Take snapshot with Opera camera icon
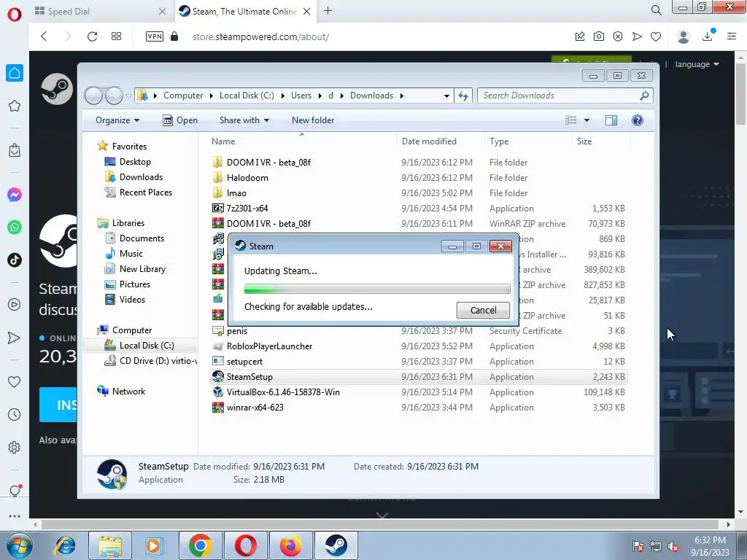The height and width of the screenshot is (560, 747). coord(599,36)
